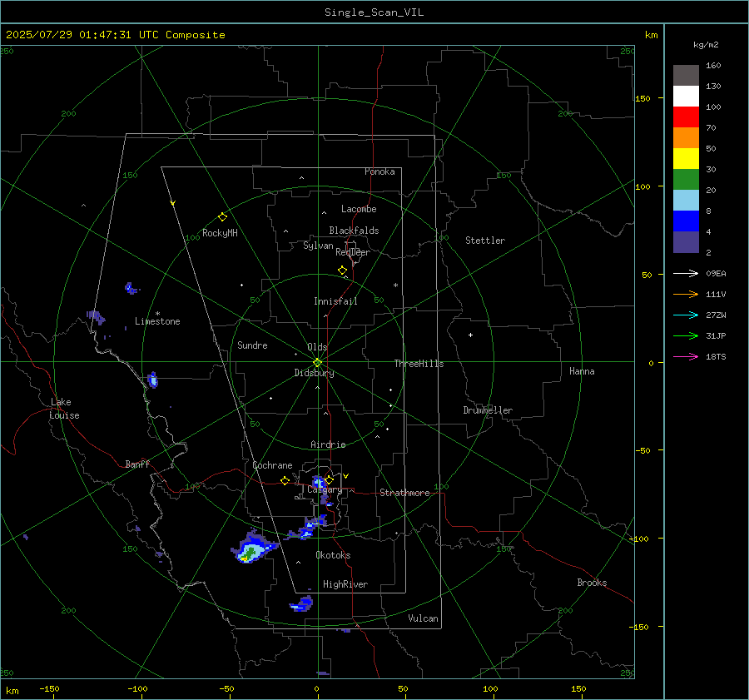The width and height of the screenshot is (749, 700).
Task: Click the gray 160 kg/m2 legend swatch
Action: (x=686, y=76)
